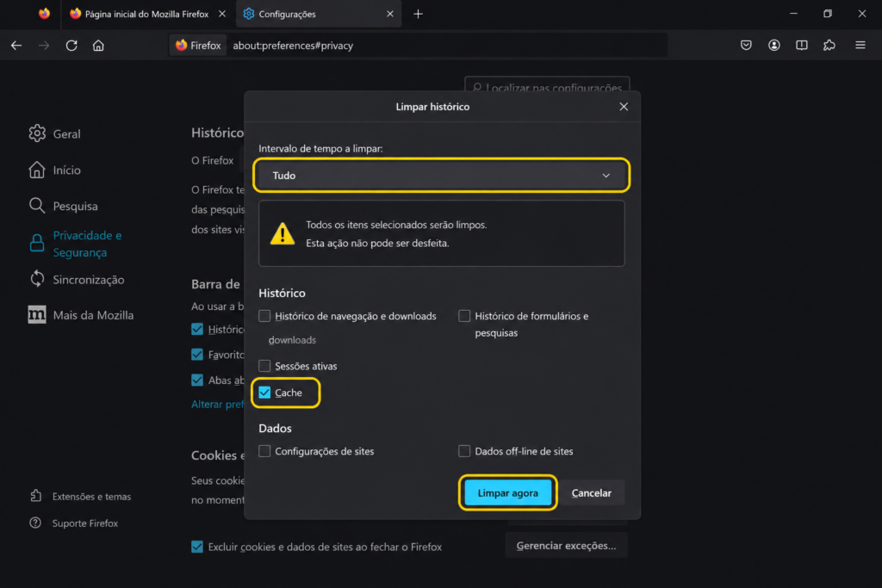Viewport: 882px width, 588px height.
Task: Toggle the address bar Histórico checkbox behind dialog
Action: 197,329
